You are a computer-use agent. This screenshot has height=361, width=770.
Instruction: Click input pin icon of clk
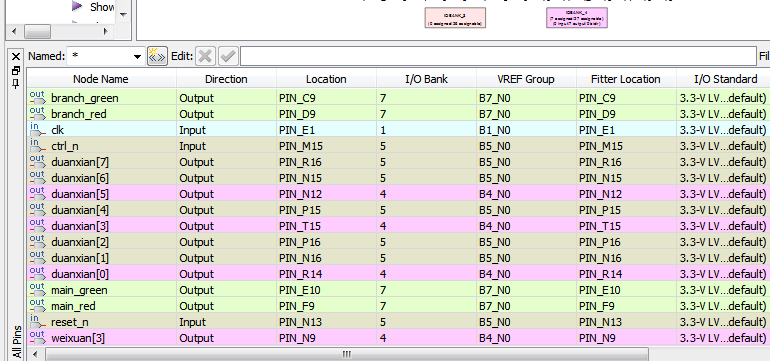click(x=37, y=130)
